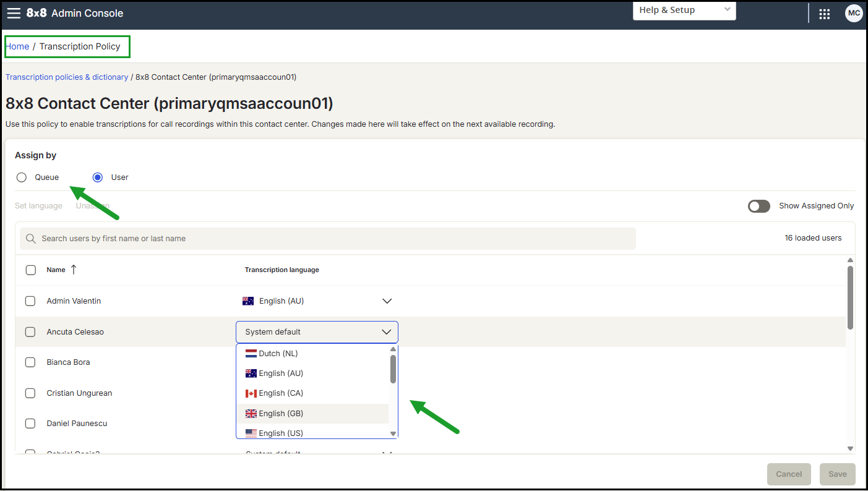Click the search magnifier icon
Image resolution: width=868 pixels, height=491 pixels.
coord(30,239)
